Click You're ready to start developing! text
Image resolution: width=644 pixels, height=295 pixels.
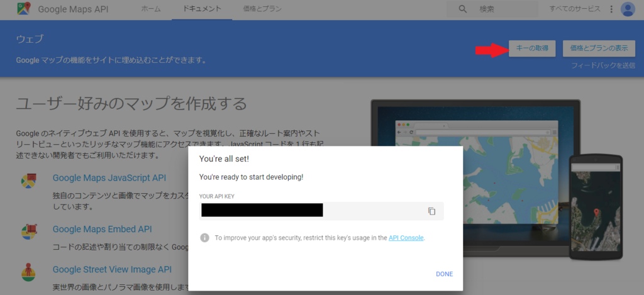coord(252,177)
